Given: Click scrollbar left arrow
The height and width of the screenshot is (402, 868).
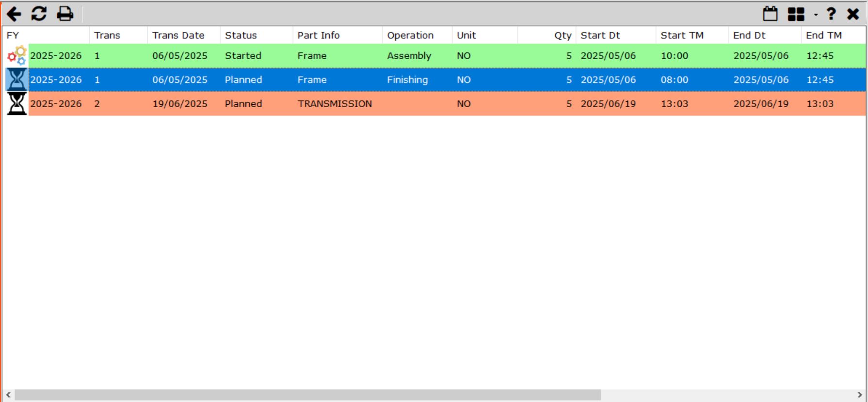Looking at the screenshot, I should coord(8,395).
